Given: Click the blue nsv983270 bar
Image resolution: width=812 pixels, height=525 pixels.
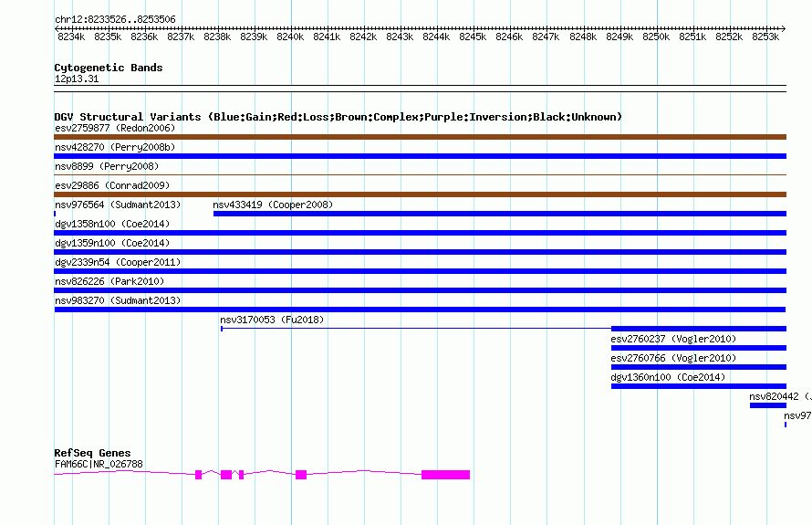Looking at the screenshot, I should click(x=420, y=310).
